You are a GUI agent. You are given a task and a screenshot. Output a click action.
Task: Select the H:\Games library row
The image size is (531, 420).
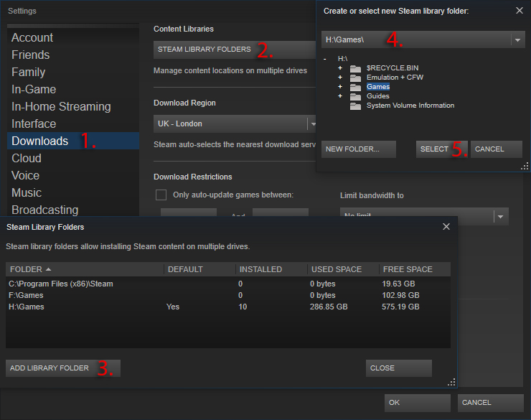click(x=228, y=307)
